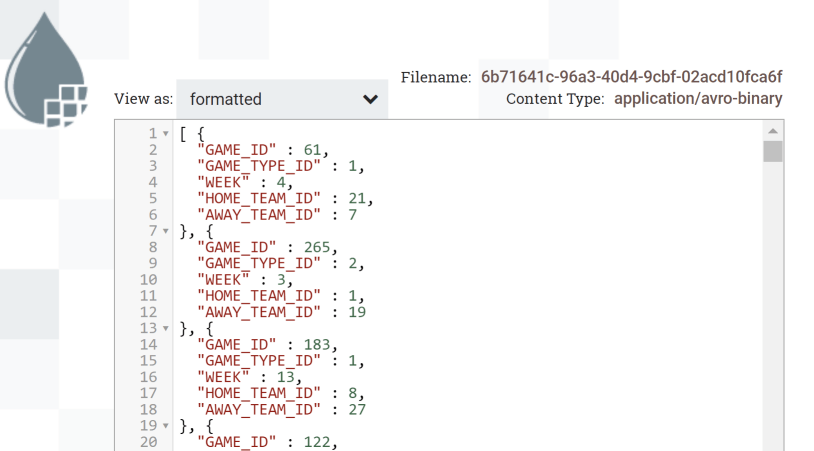Screen dimensions: 814x451
Task: Click the dropdown chevron arrow icon
Action: 370,99
